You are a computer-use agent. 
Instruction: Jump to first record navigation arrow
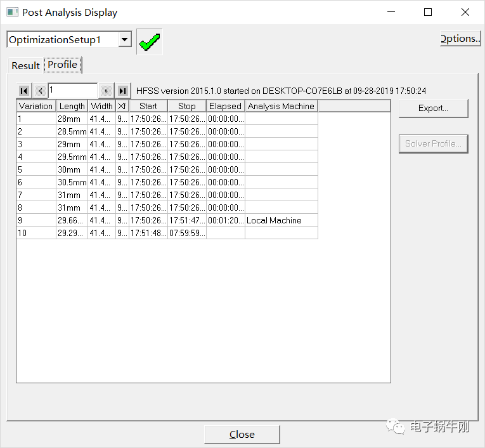click(x=24, y=91)
